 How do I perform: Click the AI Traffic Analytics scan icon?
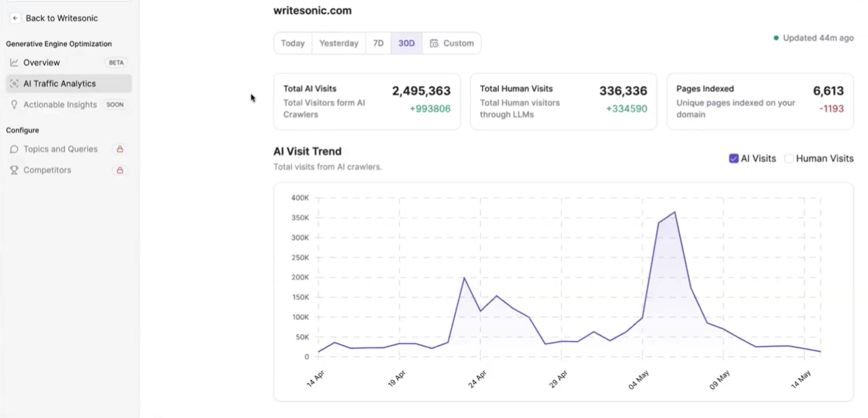14,84
